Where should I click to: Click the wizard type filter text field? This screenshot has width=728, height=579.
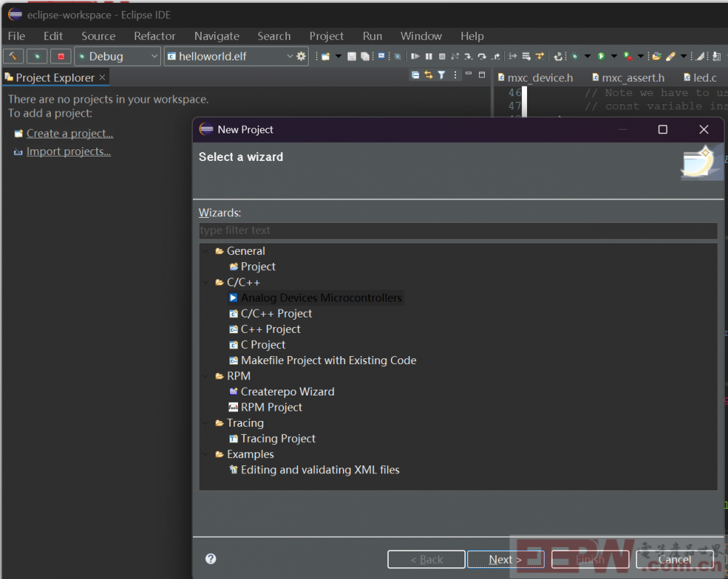click(x=458, y=230)
